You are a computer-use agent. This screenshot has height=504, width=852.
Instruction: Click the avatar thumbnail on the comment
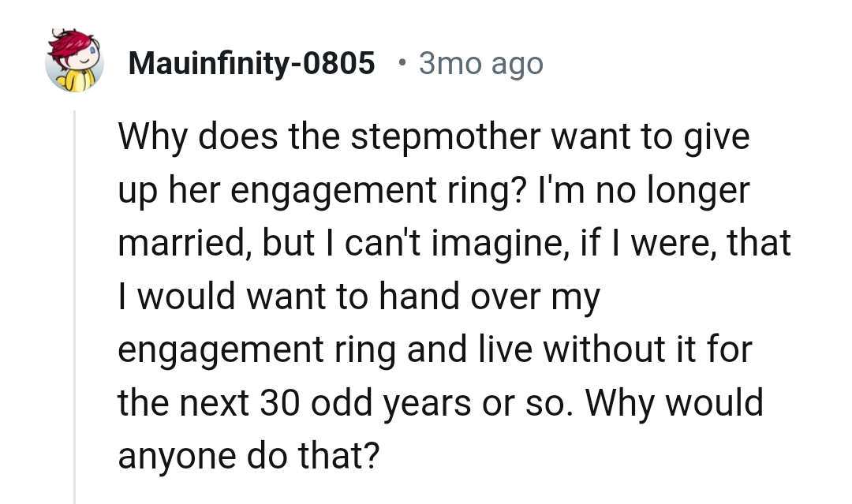click(x=75, y=61)
